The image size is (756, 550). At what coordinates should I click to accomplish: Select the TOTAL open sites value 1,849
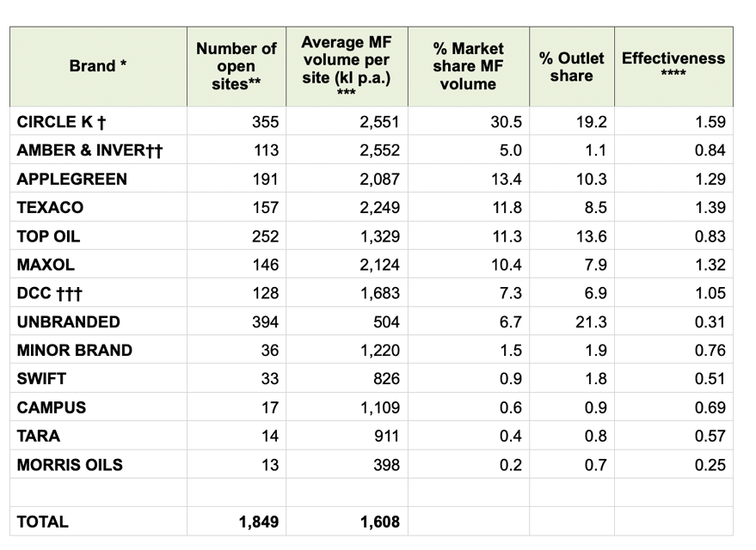pyautogui.click(x=258, y=521)
